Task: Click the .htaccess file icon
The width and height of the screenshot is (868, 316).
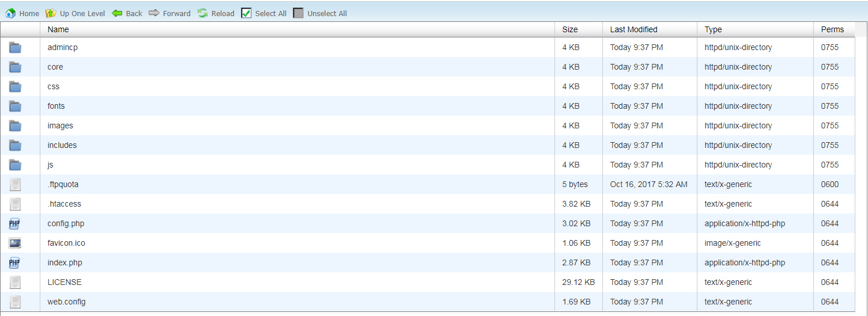Action: (x=15, y=204)
